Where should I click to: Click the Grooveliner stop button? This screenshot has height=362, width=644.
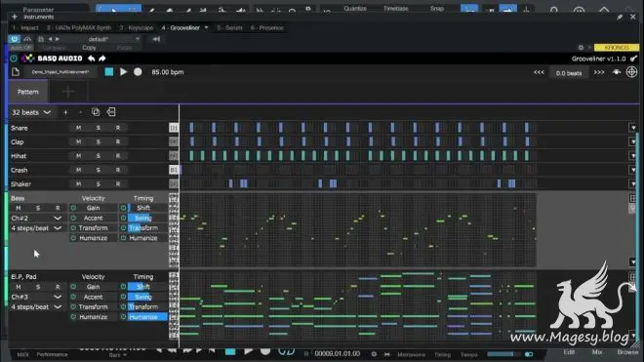(x=109, y=72)
